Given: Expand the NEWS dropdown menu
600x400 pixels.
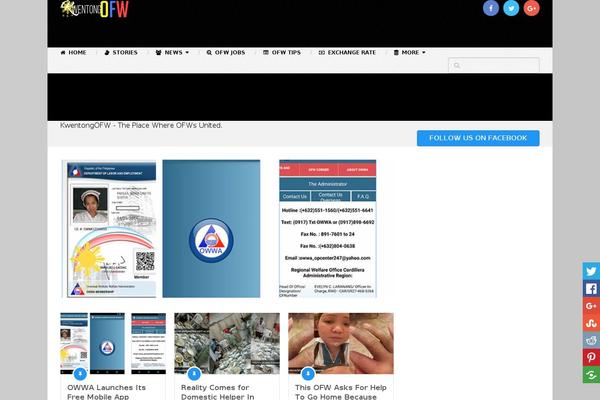Looking at the screenshot, I should point(172,52).
